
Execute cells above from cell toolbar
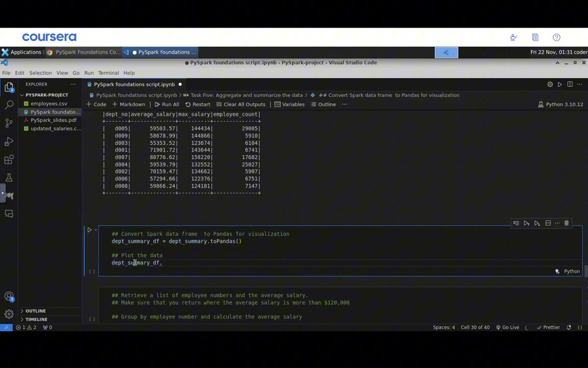click(x=527, y=223)
